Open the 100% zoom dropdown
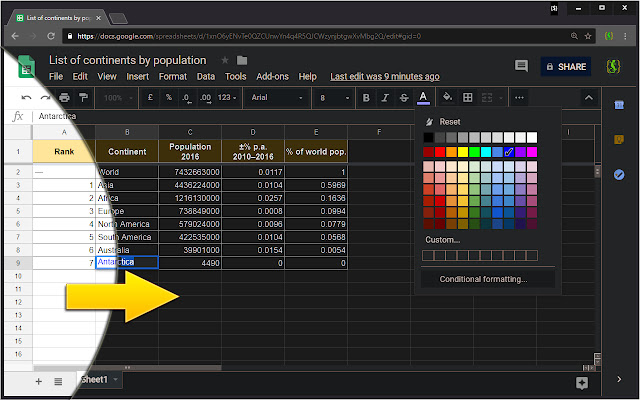 tap(119, 98)
